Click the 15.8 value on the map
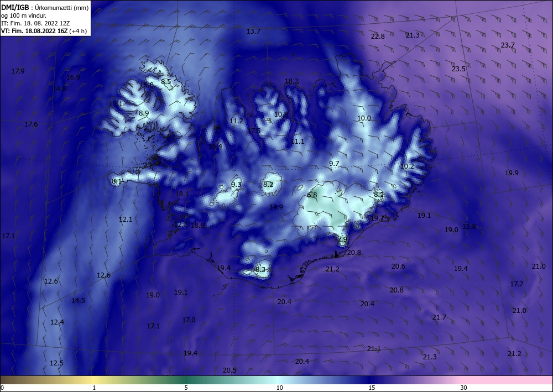The height and width of the screenshot is (392, 553). click(x=469, y=226)
